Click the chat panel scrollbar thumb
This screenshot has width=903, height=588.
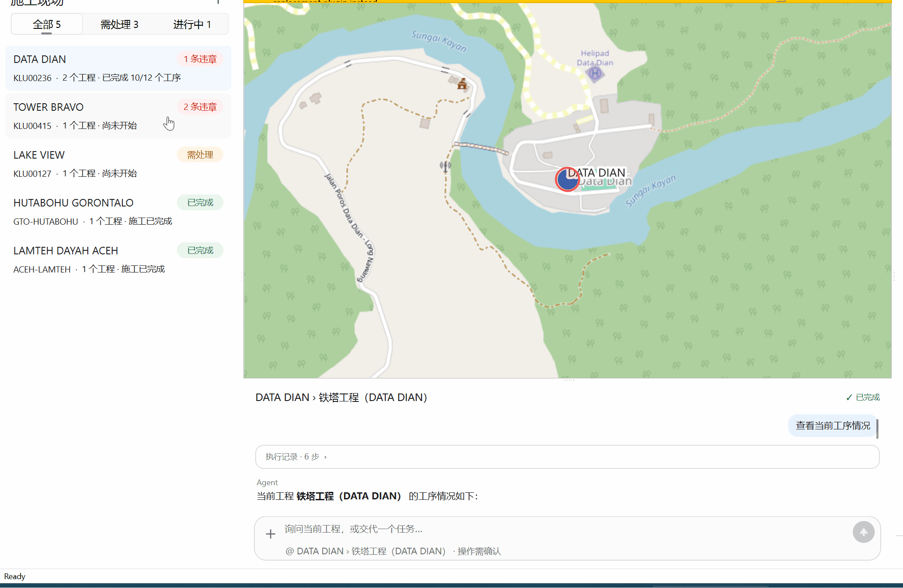877,428
